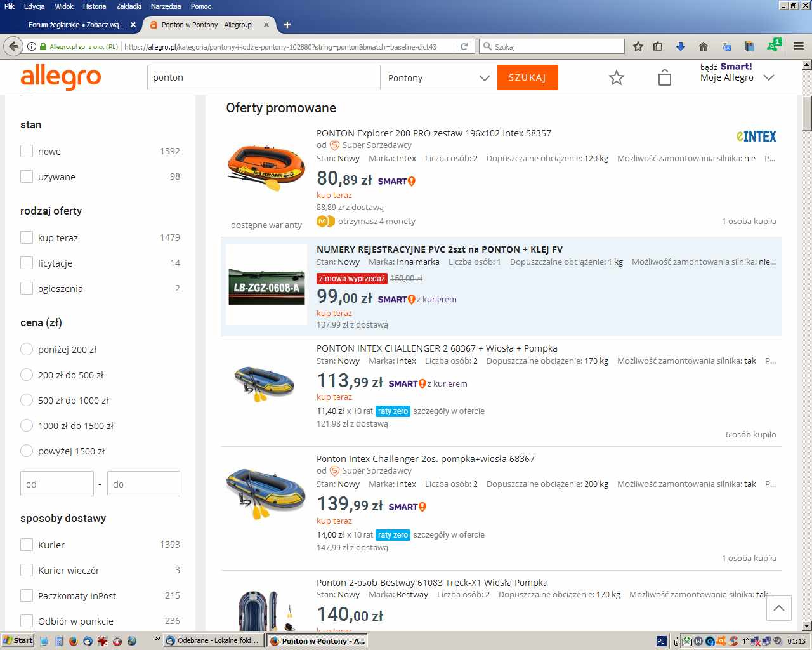The image size is (812, 650).
Task: Click the monety coin icon
Action: (x=325, y=222)
